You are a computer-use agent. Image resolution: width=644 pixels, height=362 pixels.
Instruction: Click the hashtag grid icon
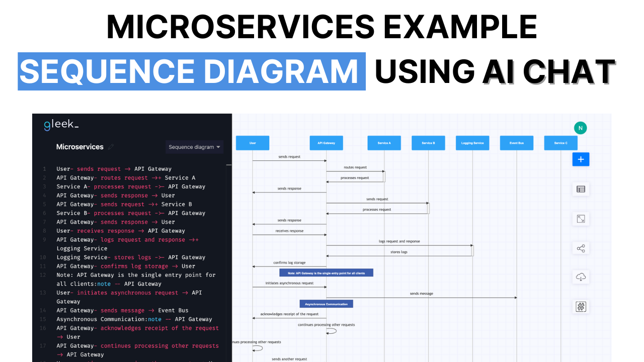click(x=581, y=307)
